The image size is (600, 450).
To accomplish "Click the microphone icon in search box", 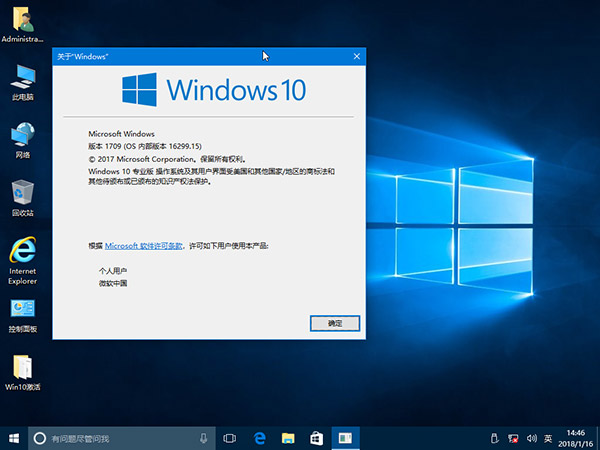I will click(x=204, y=438).
